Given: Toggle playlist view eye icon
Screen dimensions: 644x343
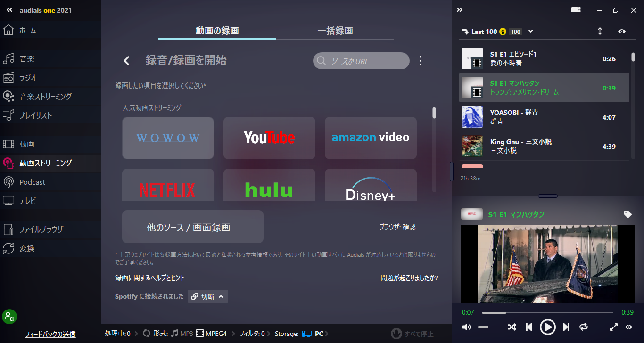Looking at the screenshot, I should click(622, 32).
